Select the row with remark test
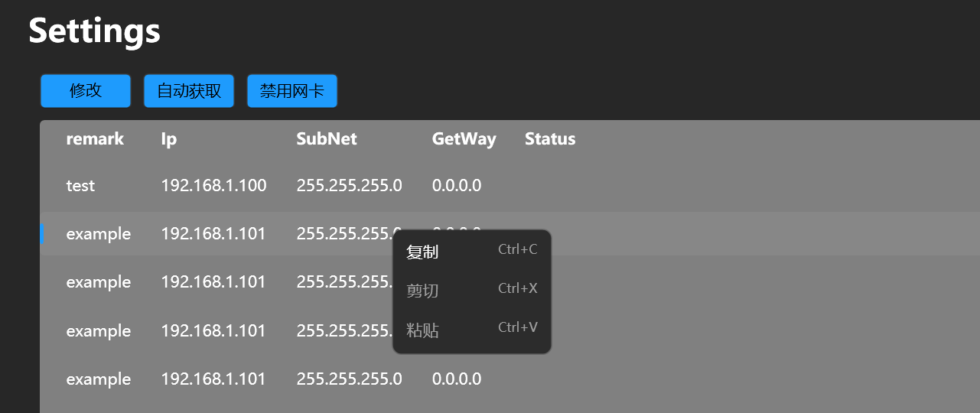The height and width of the screenshot is (413, 980). 510,186
